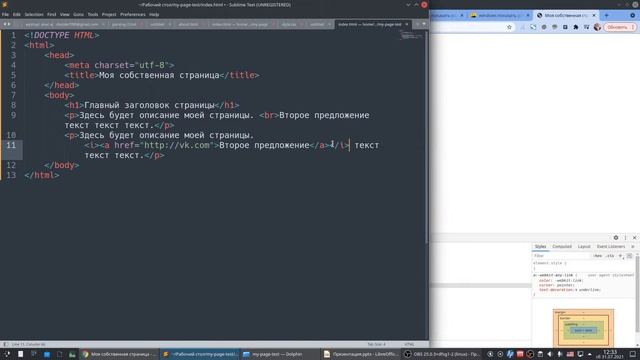The width and height of the screenshot is (640, 360).
Task: Close the DevTools panel
Action: click(x=634, y=238)
